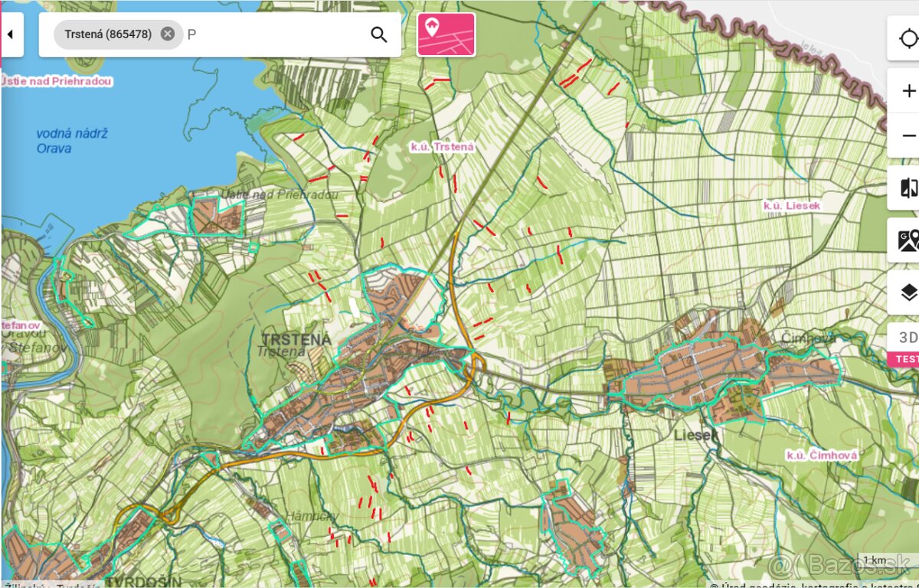Click the Ústie nad Priehradou pink label
The width and height of the screenshot is (919, 588).
pos(57,81)
